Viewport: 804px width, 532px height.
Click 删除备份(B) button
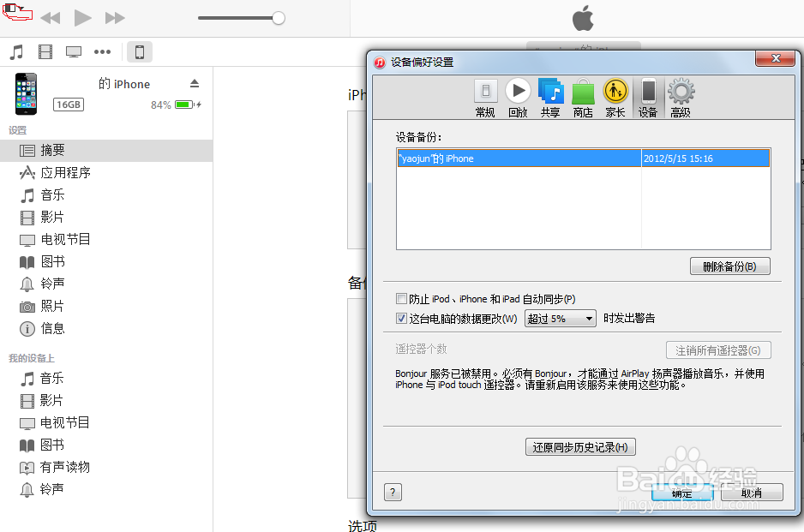click(729, 266)
